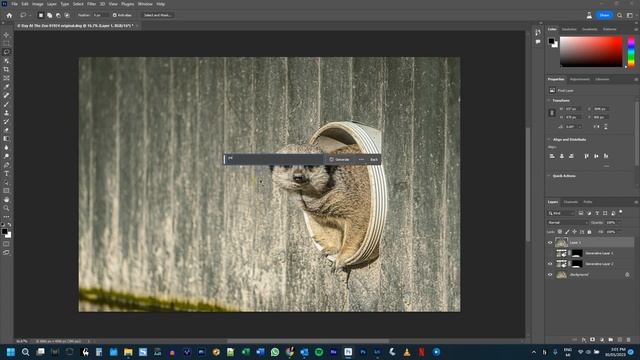Toggle lock transparent pixels
The width and height of the screenshot is (640, 360).
(560, 232)
